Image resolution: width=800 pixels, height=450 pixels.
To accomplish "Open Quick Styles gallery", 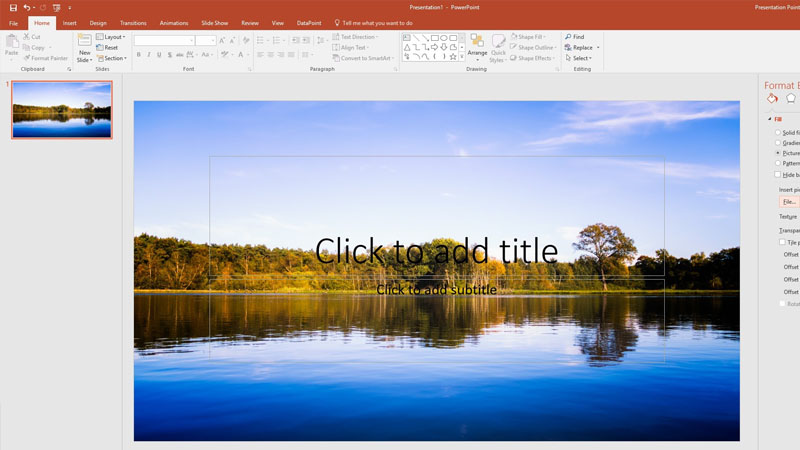I will click(x=498, y=48).
